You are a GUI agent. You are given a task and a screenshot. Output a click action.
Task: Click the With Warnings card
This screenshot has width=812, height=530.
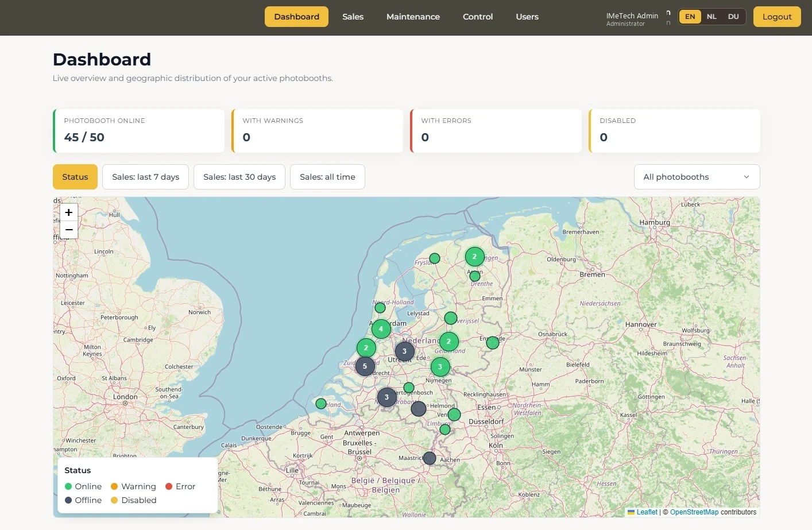coord(317,131)
